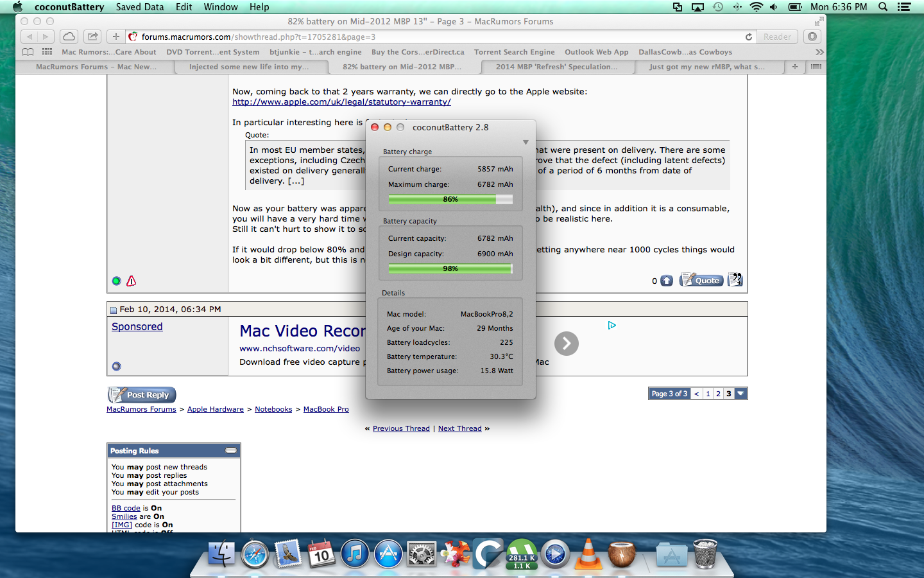This screenshot has width=924, height=578.
Task: Go back with Safari's back arrow
Action: pyautogui.click(x=29, y=37)
